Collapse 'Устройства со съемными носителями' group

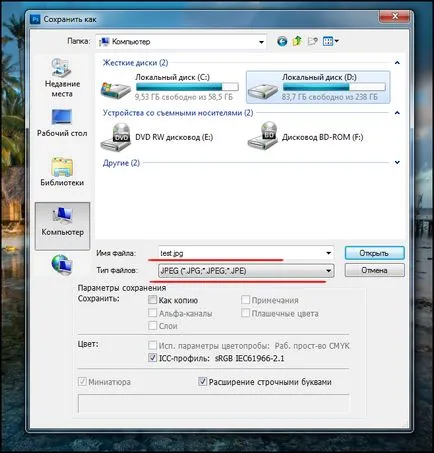click(x=397, y=113)
